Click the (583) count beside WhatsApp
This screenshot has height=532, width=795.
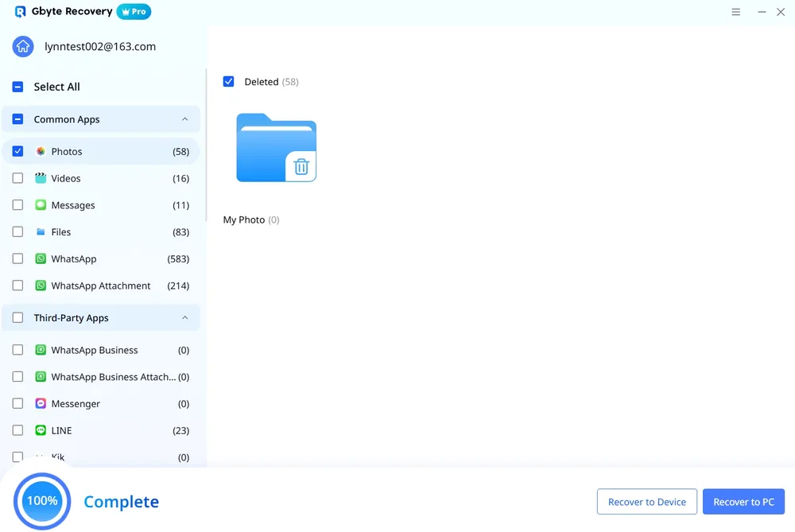(178, 258)
